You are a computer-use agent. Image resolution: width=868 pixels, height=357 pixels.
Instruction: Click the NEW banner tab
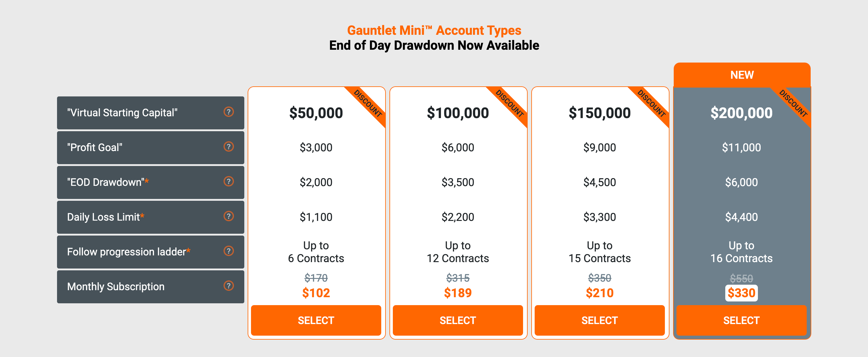click(742, 75)
